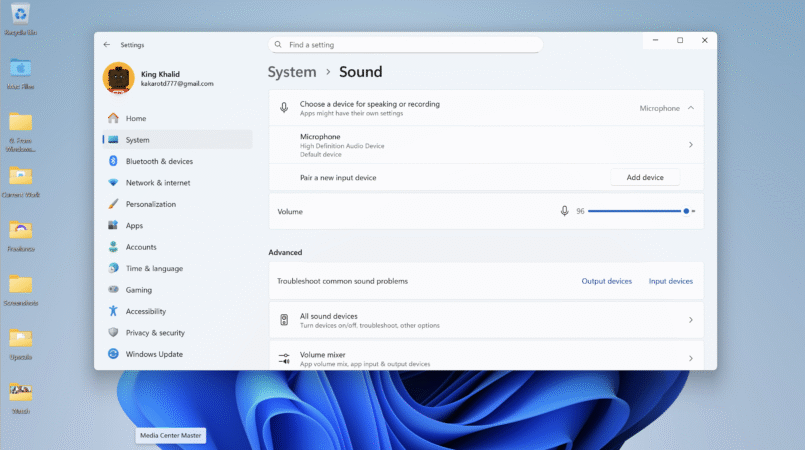Open Apps settings page

178,225
